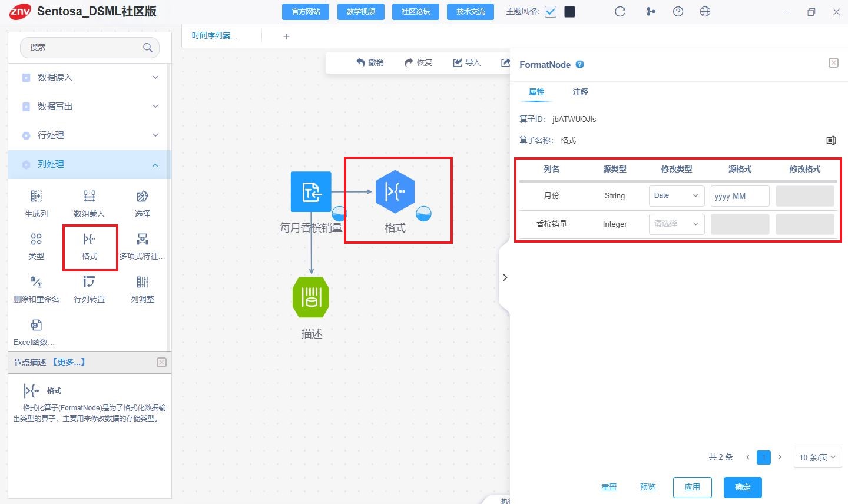Screen dimensions: 848x504
Task: Click the 描述 green node on canvas
Action: tap(311, 297)
